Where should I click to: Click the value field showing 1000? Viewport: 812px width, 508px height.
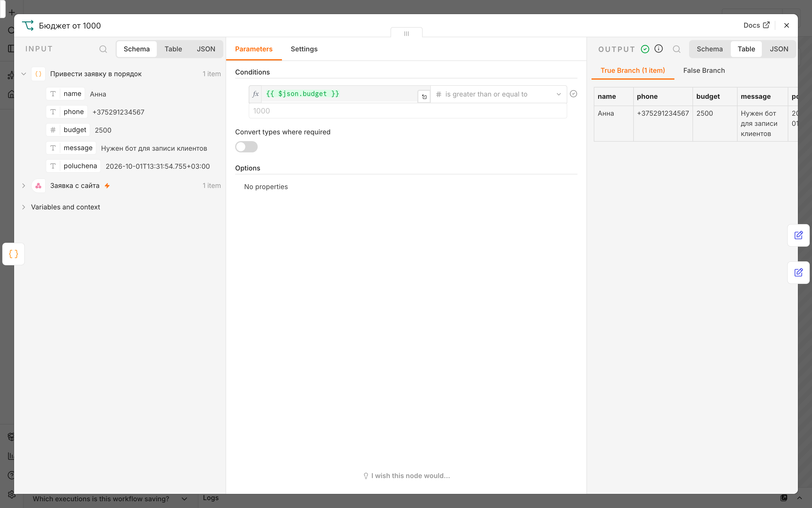tap(408, 111)
